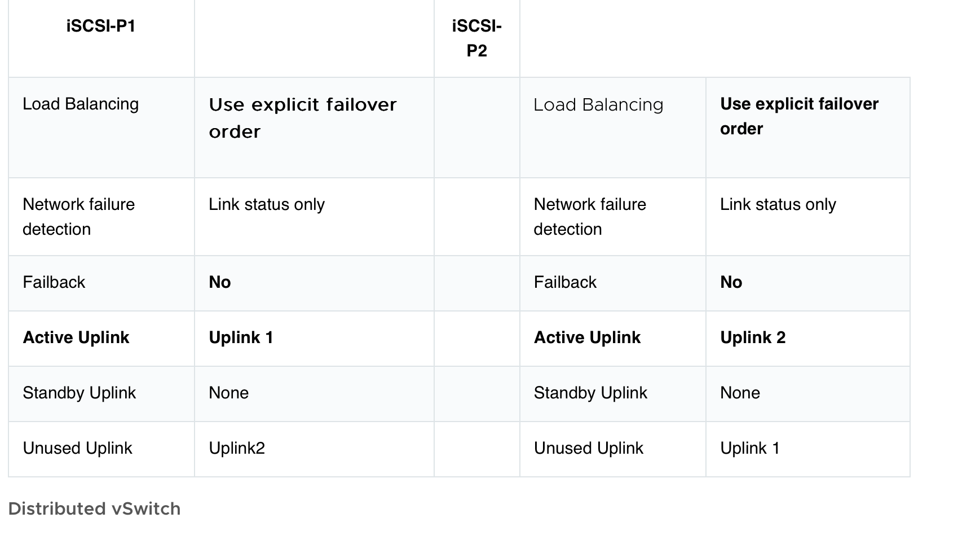Click Load Balancing label in iSCSI-P2 section
This screenshot has height=544, width=980.
pyautogui.click(x=598, y=104)
